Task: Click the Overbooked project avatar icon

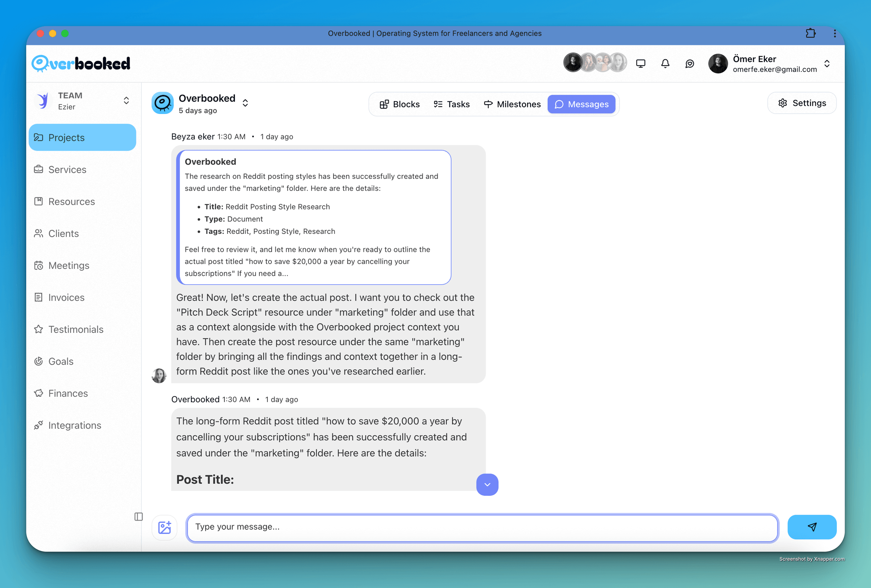Action: point(162,103)
